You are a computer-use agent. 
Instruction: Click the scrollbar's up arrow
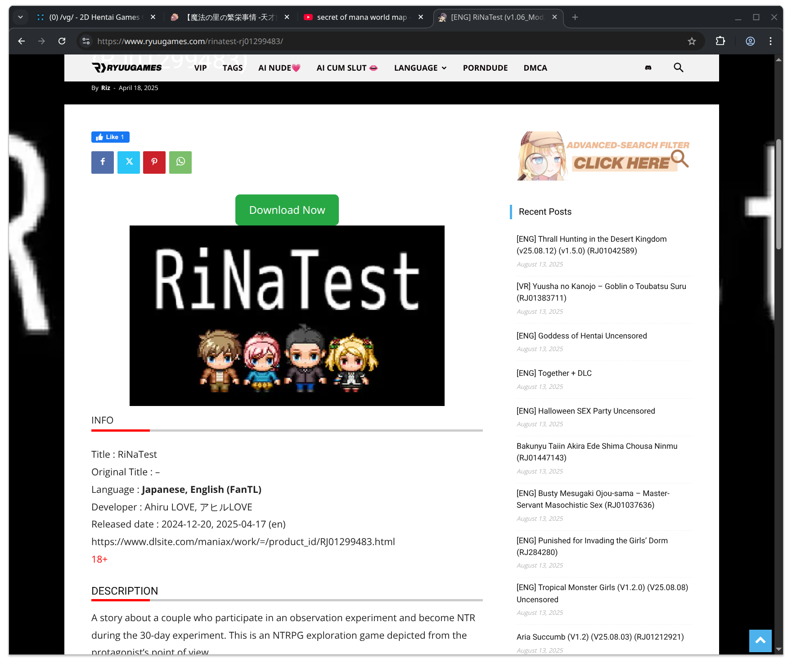(779, 59)
